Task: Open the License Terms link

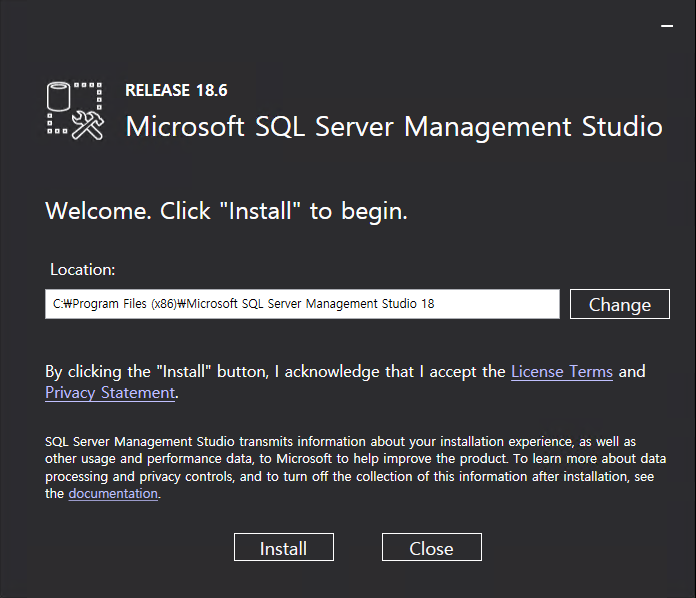Action: click(x=561, y=372)
